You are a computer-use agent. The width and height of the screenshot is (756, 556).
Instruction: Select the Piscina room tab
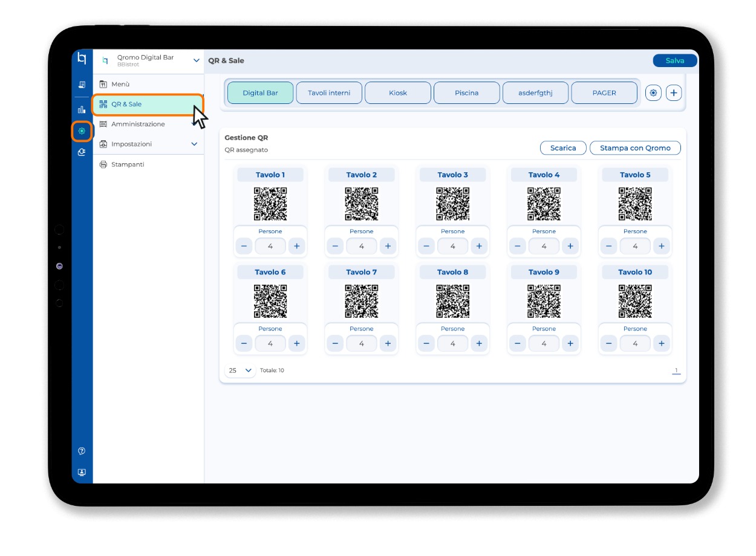(x=466, y=93)
